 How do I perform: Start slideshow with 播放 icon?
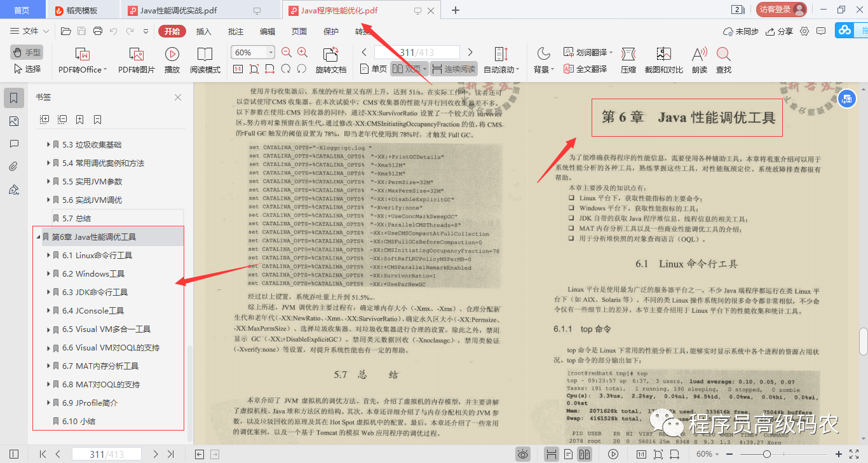click(x=172, y=60)
